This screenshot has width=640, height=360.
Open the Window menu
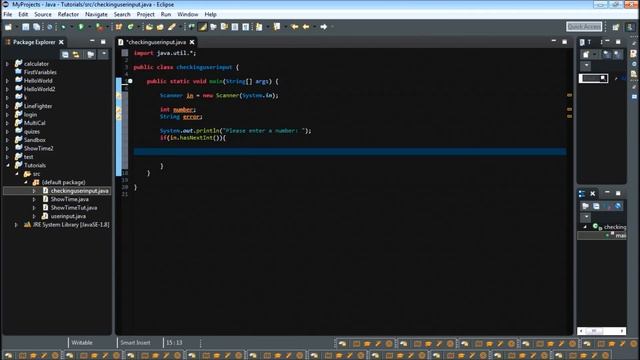click(188, 14)
